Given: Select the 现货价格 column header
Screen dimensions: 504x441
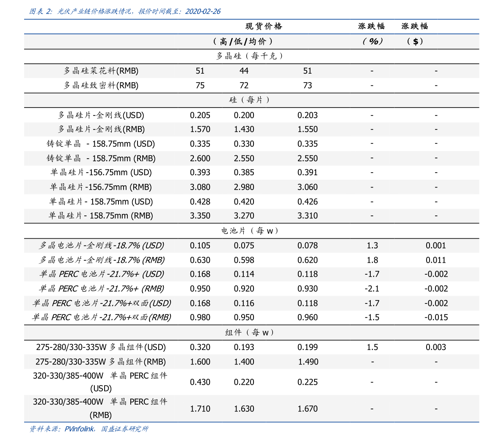Looking at the screenshot, I should (264, 26).
